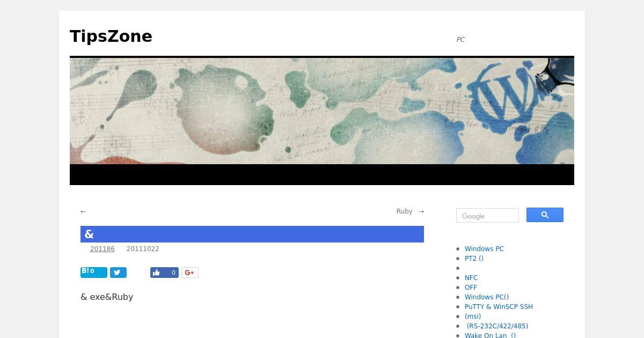This screenshot has width=644, height=338.
Task: Share on Google Plus G+ button
Action: click(190, 273)
